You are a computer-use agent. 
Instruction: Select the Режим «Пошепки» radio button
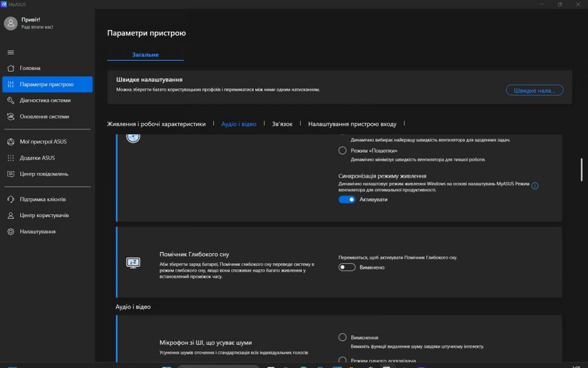click(342, 151)
